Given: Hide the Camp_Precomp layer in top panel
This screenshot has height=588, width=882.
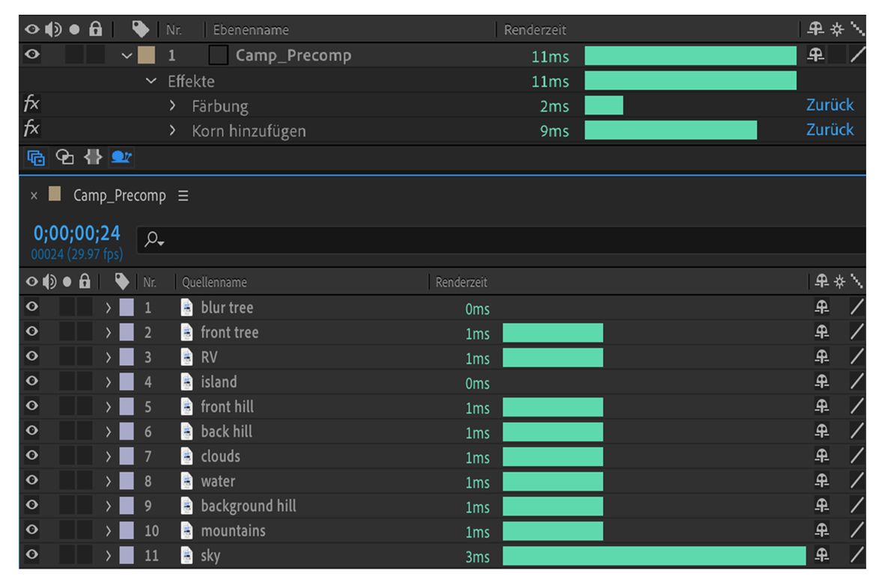Looking at the screenshot, I should (x=31, y=55).
